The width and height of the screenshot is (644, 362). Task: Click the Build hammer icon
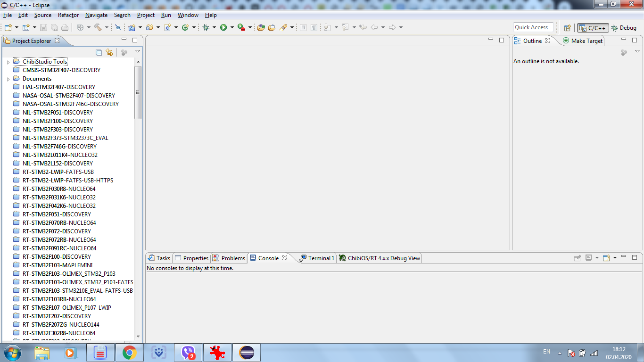point(98,27)
